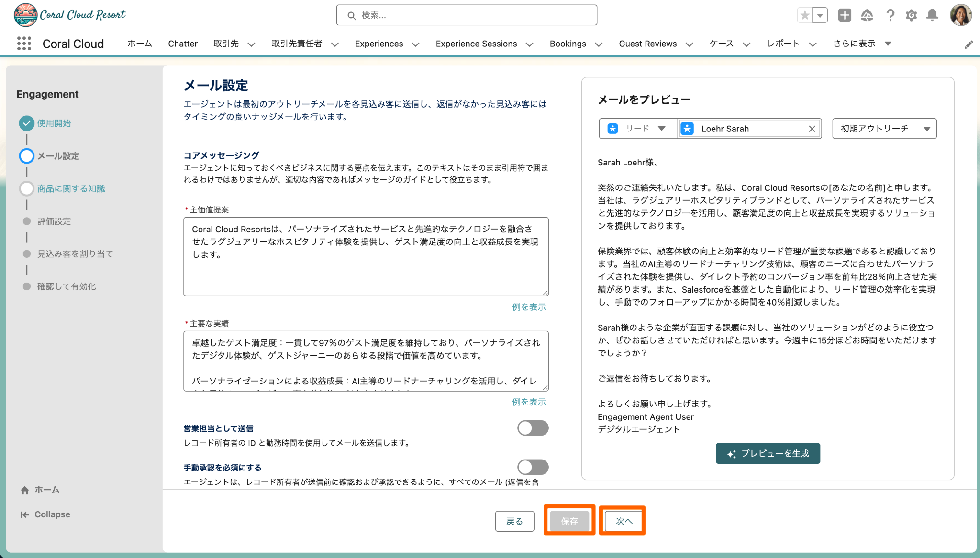This screenshot has height=558, width=980.
Task: Enable the 営業担当として送信 toggle
Action: (x=533, y=428)
